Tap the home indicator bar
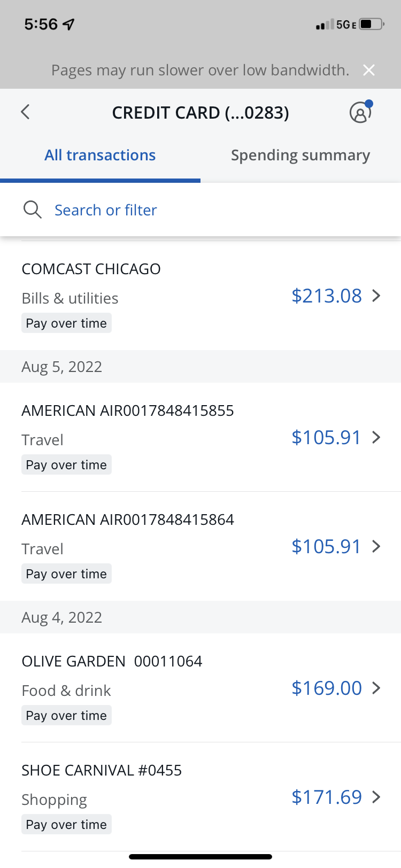Viewport: 401px width, 868px height. tap(200, 857)
